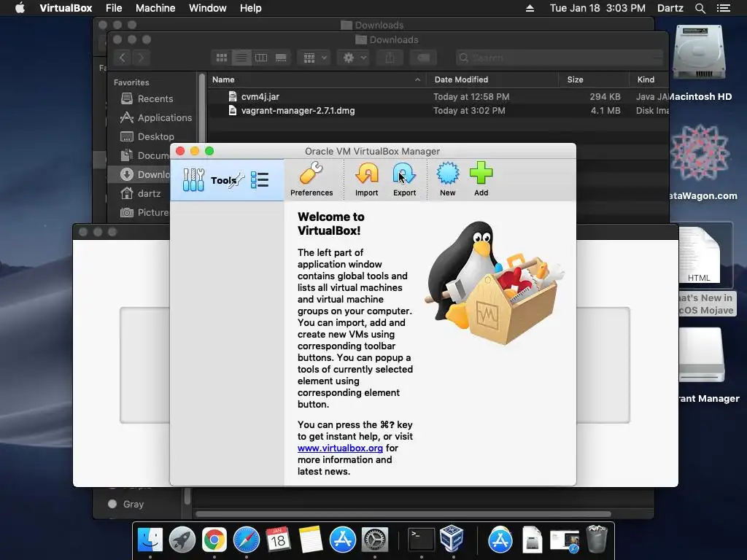Open Trash from the Dock
This screenshot has width=747, height=560.
(x=597, y=539)
